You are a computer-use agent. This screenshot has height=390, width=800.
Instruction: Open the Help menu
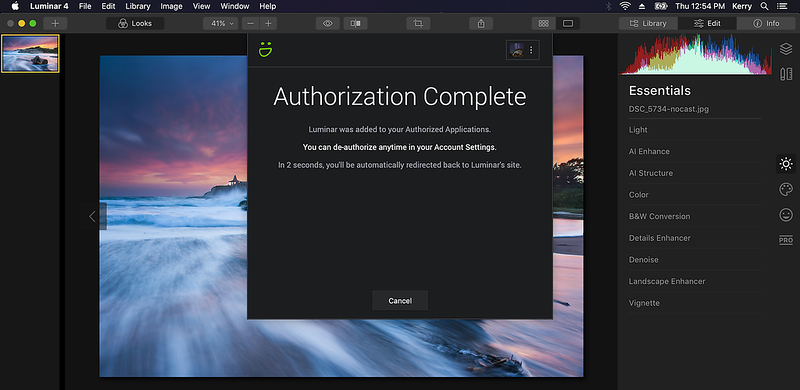pos(267,6)
